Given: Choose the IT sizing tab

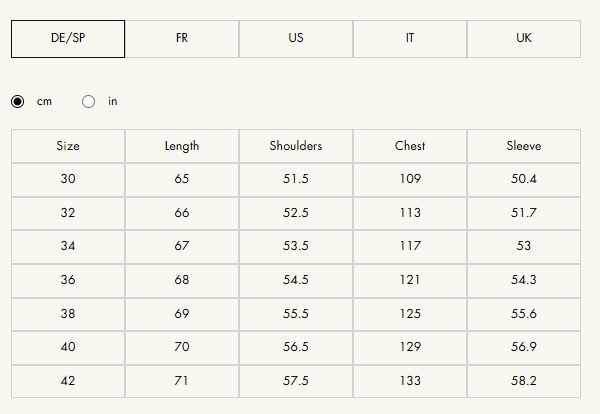Looking at the screenshot, I should pyautogui.click(x=410, y=38).
